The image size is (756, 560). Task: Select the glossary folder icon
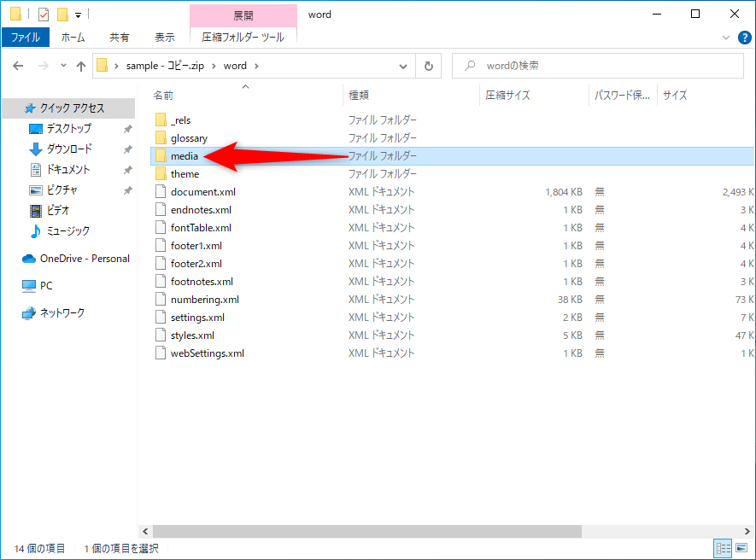(x=161, y=137)
